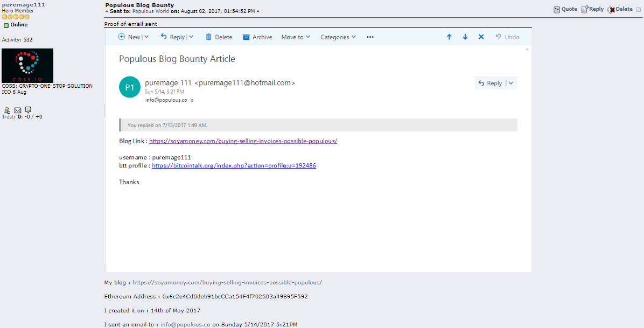
Task: Click the Ethereum address text
Action: pos(235,296)
